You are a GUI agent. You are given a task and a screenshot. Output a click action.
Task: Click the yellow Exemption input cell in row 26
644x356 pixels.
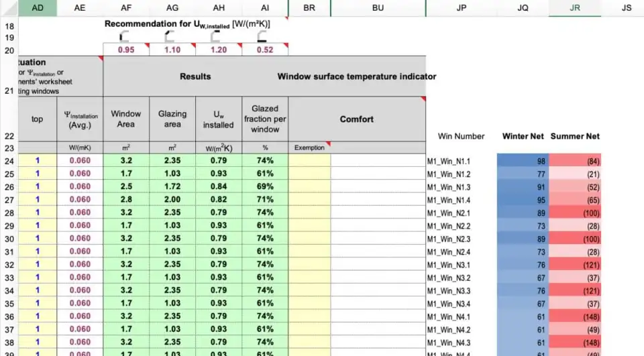pyautogui.click(x=309, y=187)
